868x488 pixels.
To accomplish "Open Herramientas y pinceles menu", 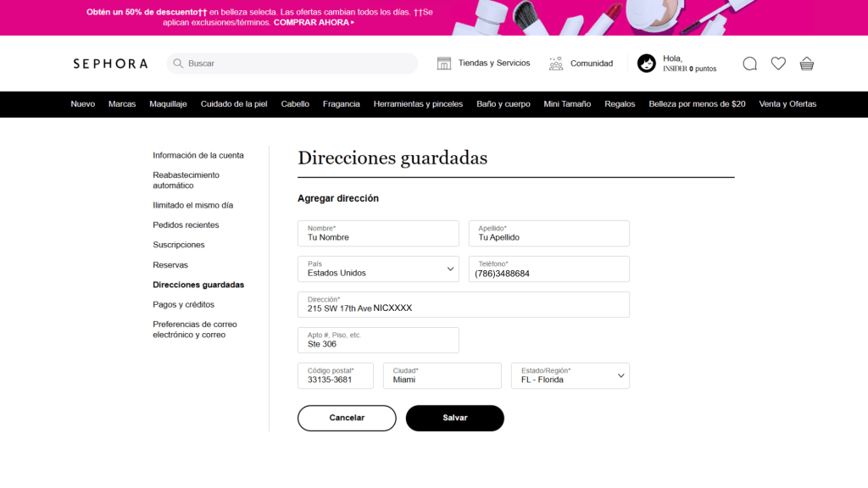I will [x=418, y=104].
